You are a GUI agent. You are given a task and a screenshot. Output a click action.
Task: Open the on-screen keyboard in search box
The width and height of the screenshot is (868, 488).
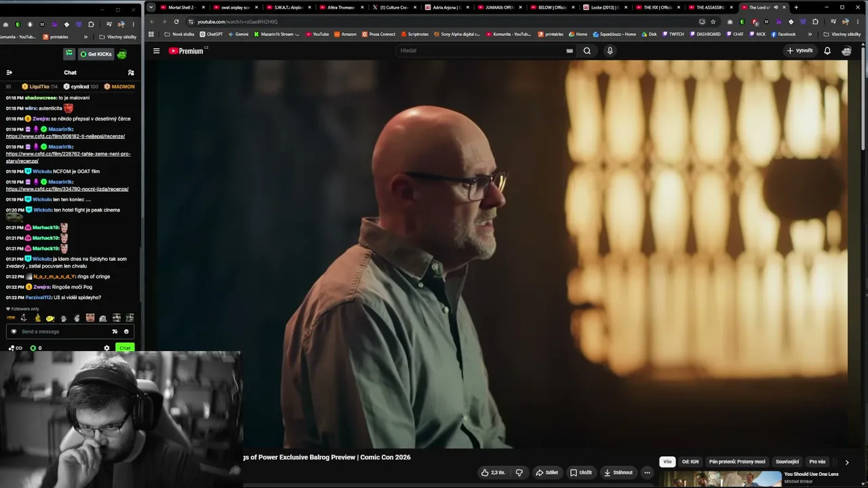pyautogui.click(x=570, y=51)
